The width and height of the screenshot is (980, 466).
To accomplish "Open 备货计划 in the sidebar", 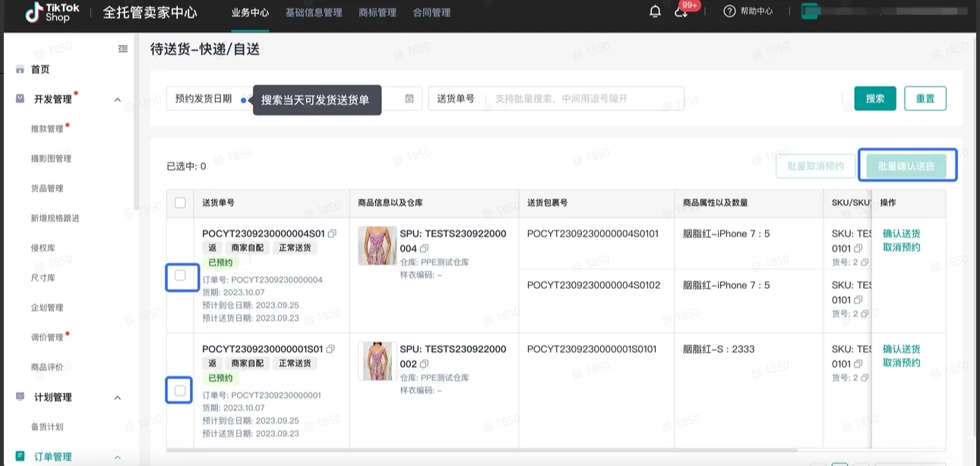I will [x=47, y=426].
